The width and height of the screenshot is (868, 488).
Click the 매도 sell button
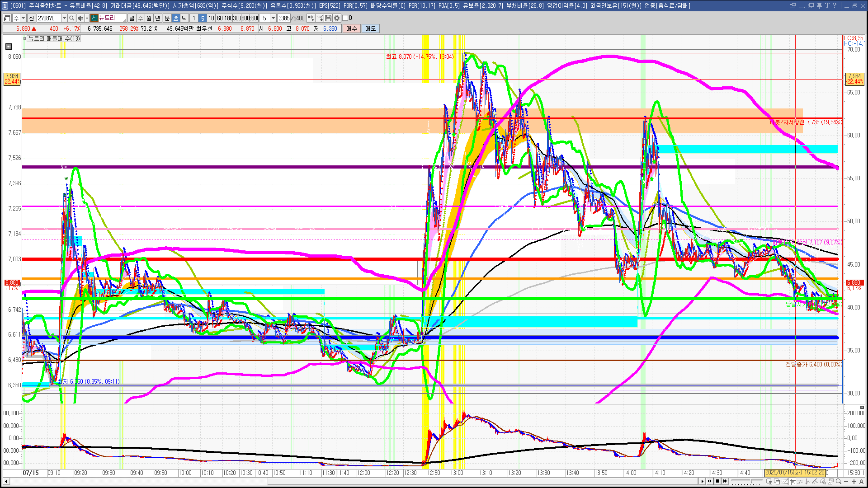coord(370,28)
